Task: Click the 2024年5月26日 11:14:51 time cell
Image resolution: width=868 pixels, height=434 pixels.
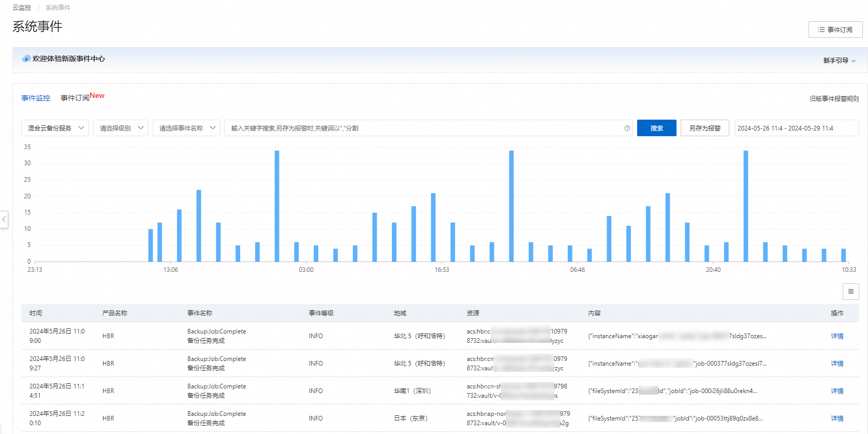Action: tap(57, 391)
